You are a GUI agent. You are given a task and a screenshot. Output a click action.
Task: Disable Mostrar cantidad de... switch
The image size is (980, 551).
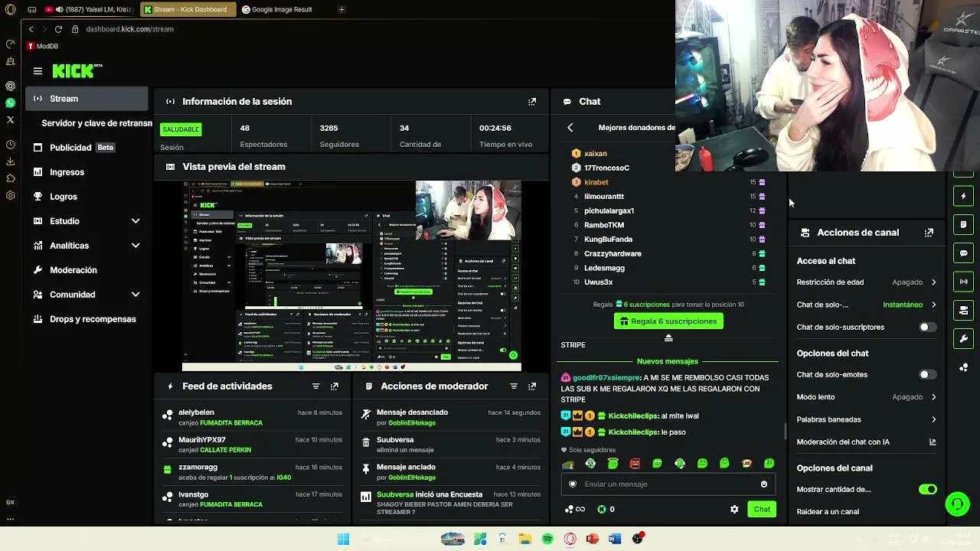coord(927,490)
